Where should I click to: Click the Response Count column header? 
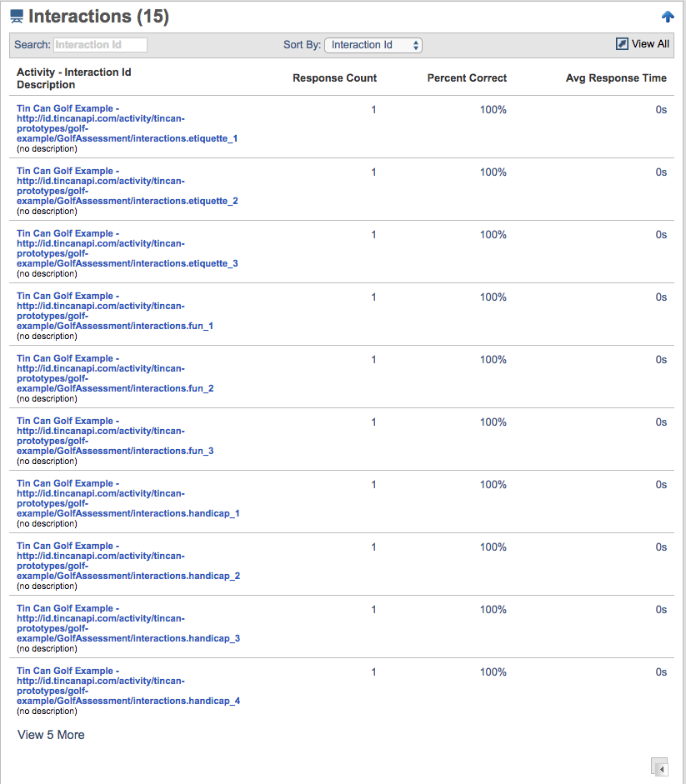pos(334,78)
